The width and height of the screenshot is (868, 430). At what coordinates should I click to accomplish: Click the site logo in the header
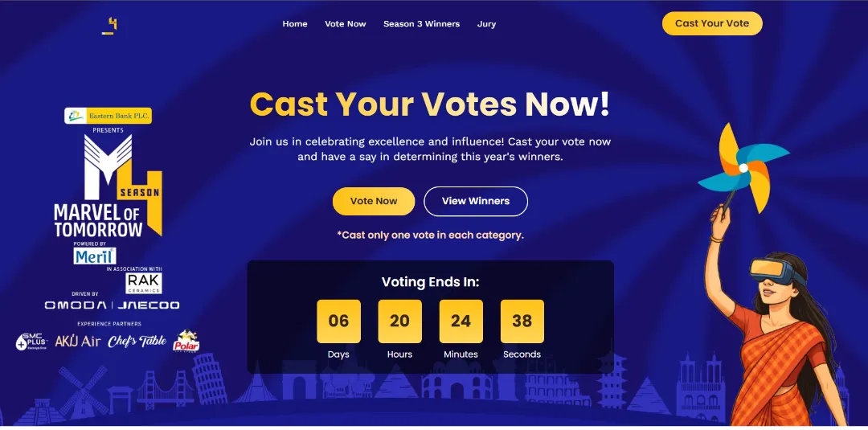[109, 25]
